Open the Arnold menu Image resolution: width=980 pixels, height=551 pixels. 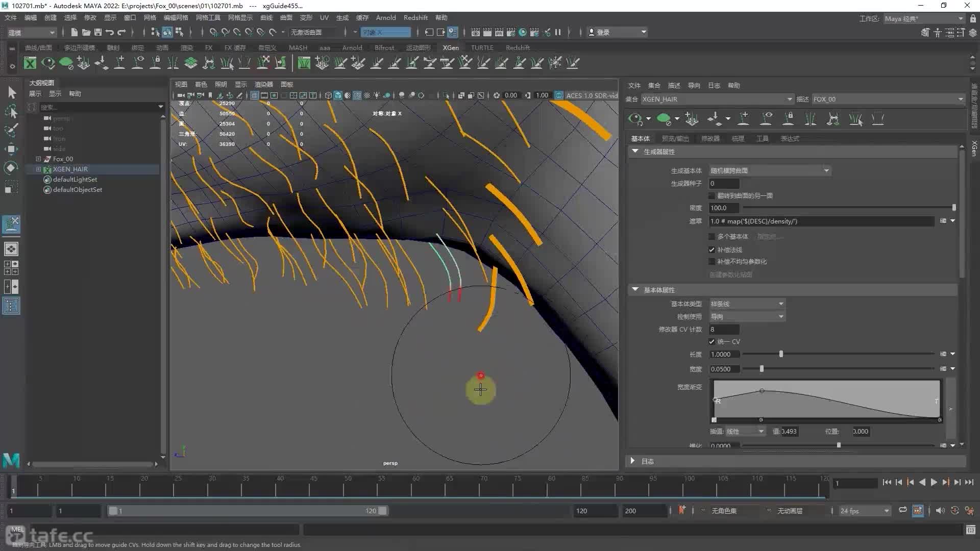tap(386, 18)
